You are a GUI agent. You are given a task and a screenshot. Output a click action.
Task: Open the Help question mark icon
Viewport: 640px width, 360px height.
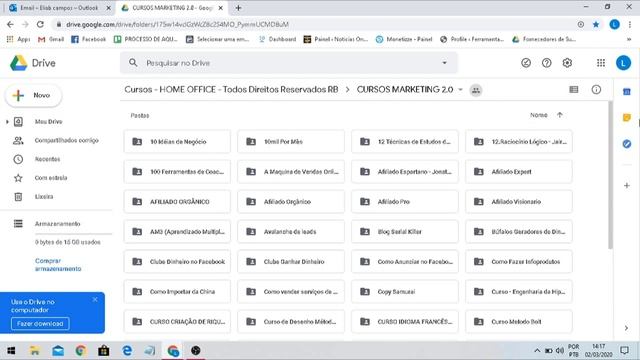click(x=547, y=63)
